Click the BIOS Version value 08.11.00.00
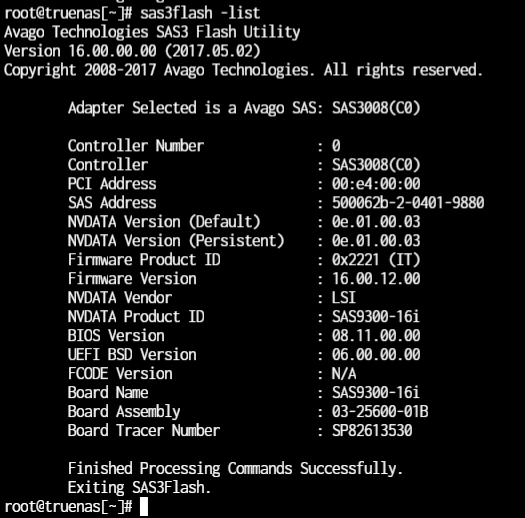This screenshot has width=525, height=518. pyautogui.click(x=376, y=336)
